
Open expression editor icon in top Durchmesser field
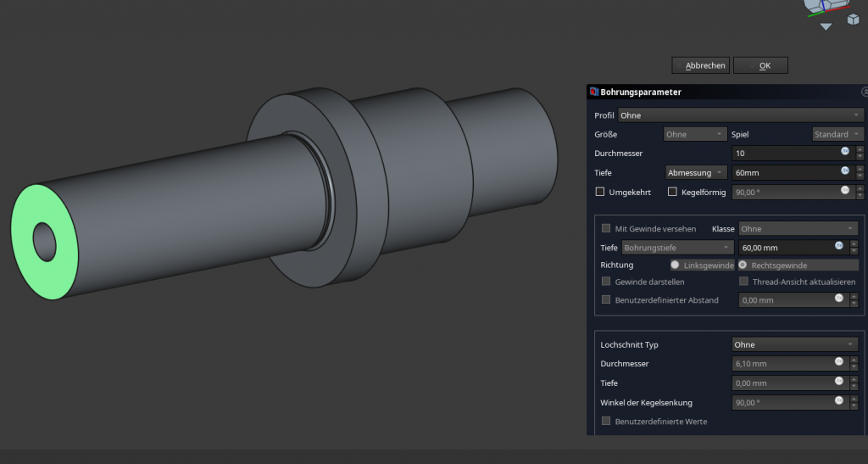845,152
